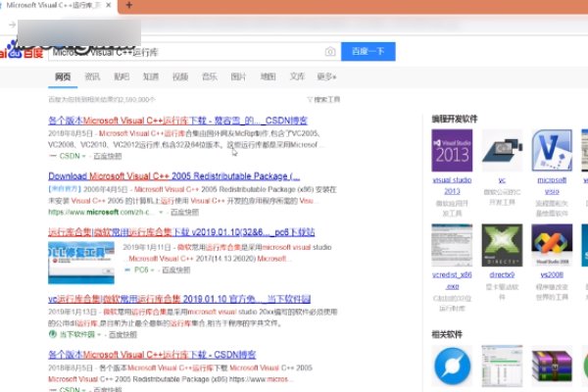The height and width of the screenshot is (392, 588).
Task: Open the microsoft visio text link
Action: click(x=552, y=185)
